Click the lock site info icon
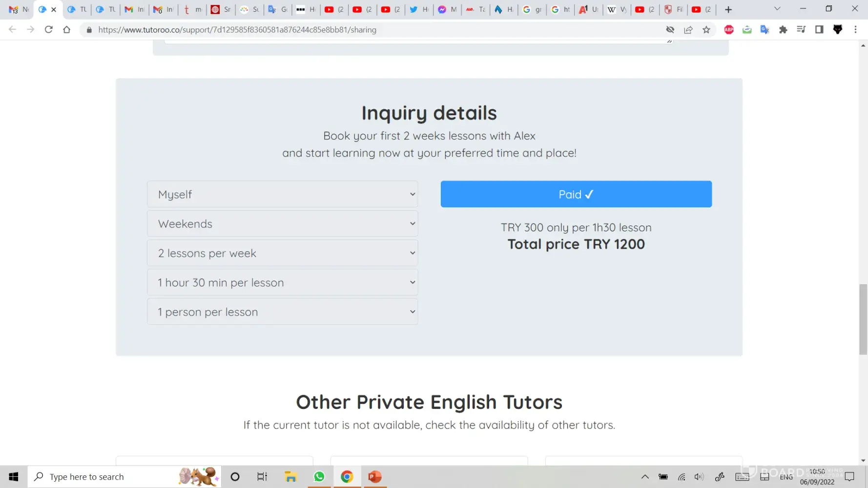The image size is (868, 488). point(89,30)
